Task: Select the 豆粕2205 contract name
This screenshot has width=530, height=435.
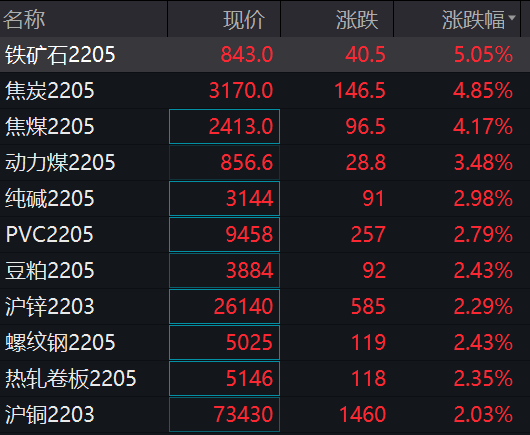Action: tap(50, 270)
